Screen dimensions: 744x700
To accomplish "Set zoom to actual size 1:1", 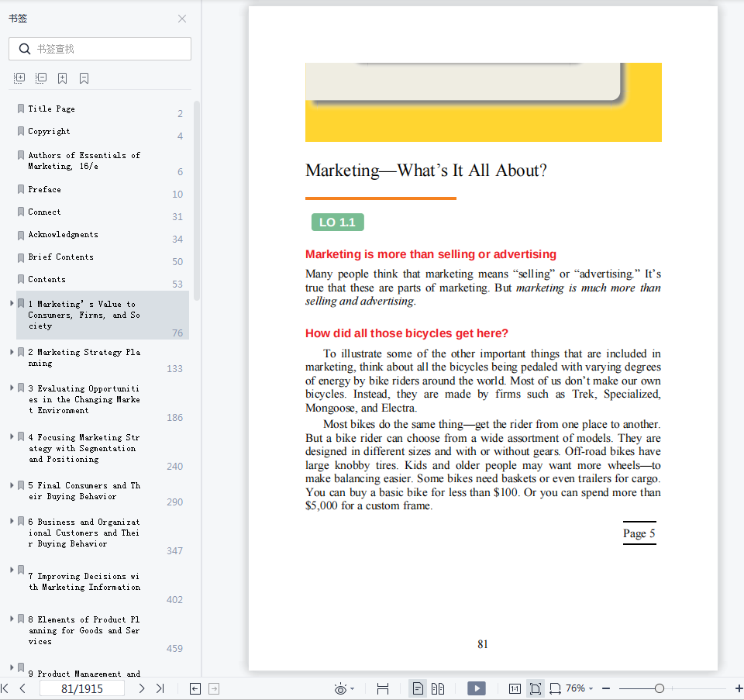I will pos(515,688).
